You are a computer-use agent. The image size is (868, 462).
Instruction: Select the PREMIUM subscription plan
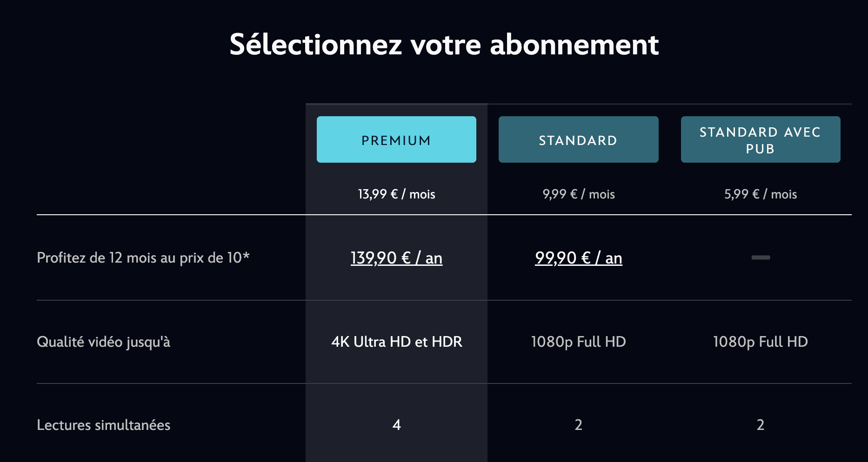pos(396,139)
